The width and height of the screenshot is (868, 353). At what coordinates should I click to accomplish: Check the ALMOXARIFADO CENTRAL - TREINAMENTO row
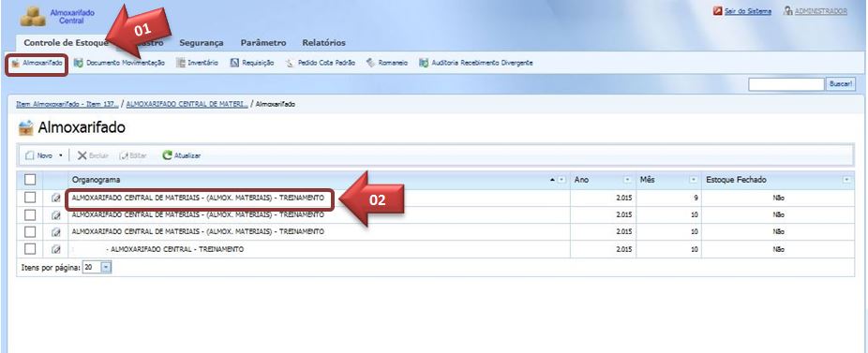[30, 248]
